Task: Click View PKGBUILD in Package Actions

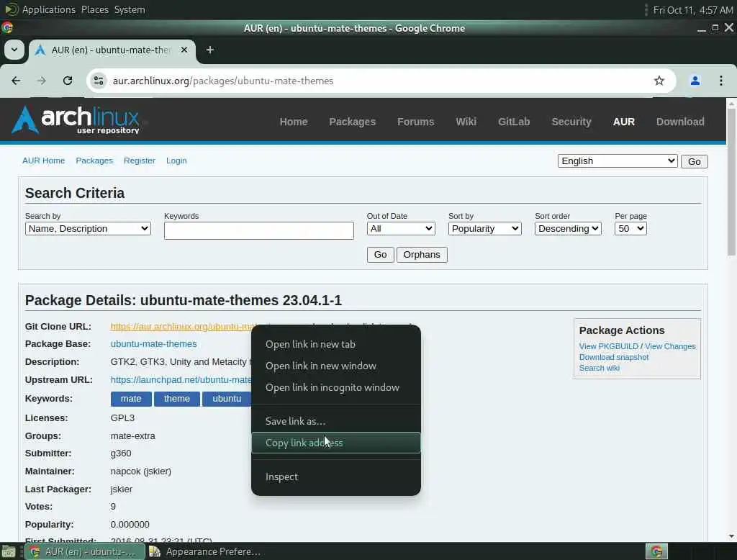Action: (608, 346)
